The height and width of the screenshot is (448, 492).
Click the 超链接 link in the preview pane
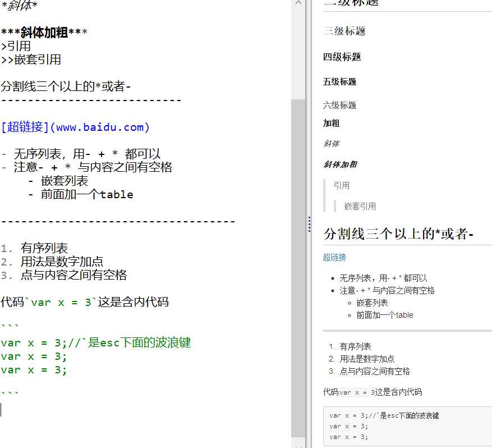(334, 258)
